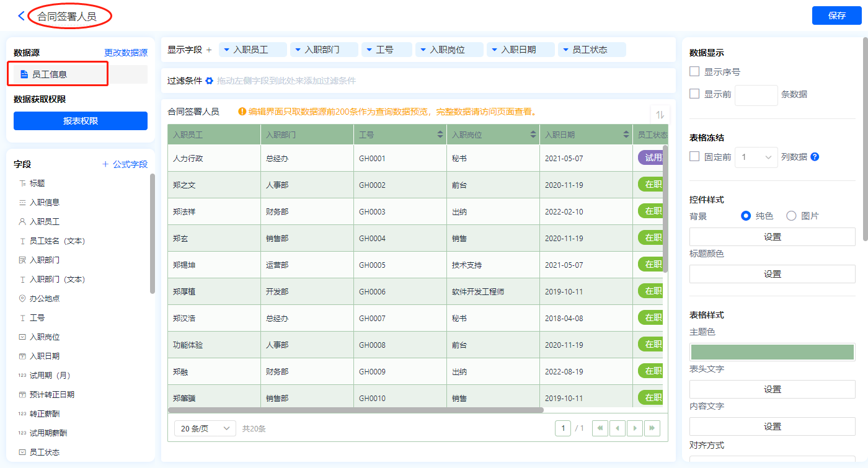This screenshot has height=468, width=868.
Task: Click the 保存 button
Action: [836, 16]
